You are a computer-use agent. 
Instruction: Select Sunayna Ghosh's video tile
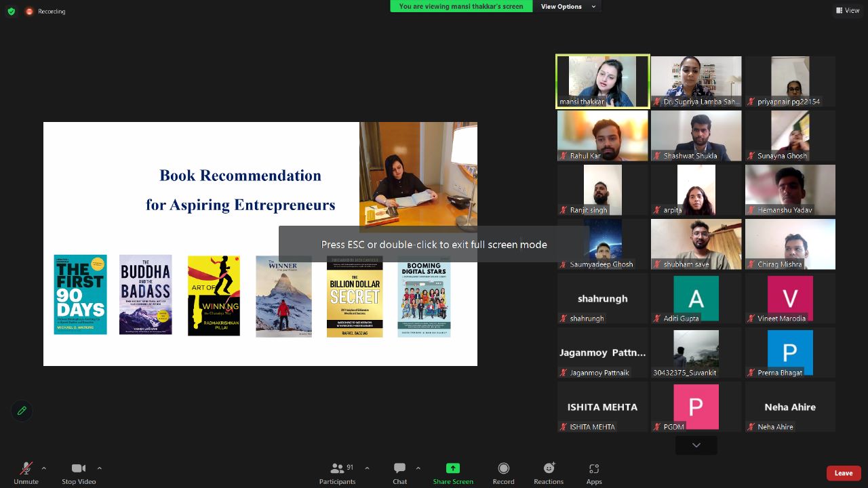click(790, 136)
